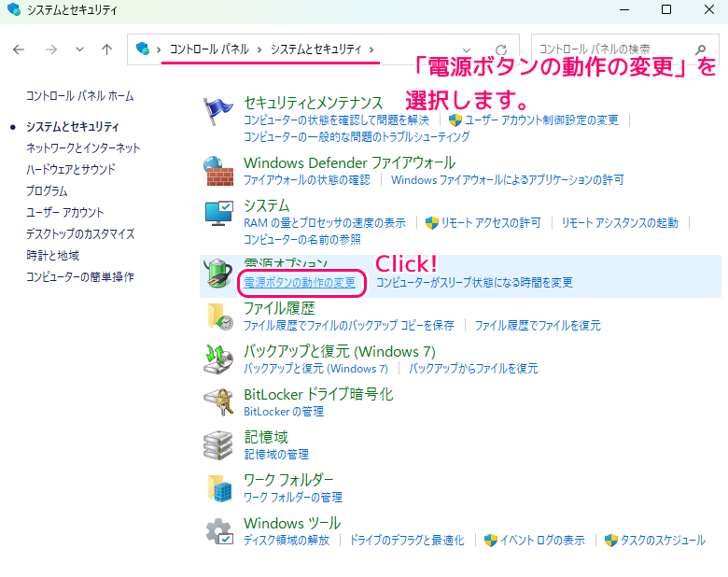Select システムとセキュリティ breadcrumb
Viewport: 728px width, 577px height.
pyautogui.click(x=315, y=49)
